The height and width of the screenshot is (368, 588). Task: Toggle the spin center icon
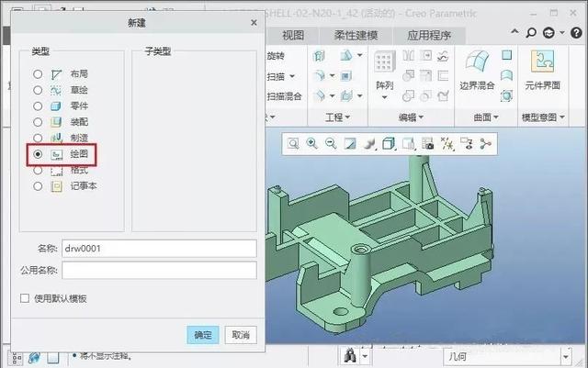pyautogui.click(x=486, y=143)
